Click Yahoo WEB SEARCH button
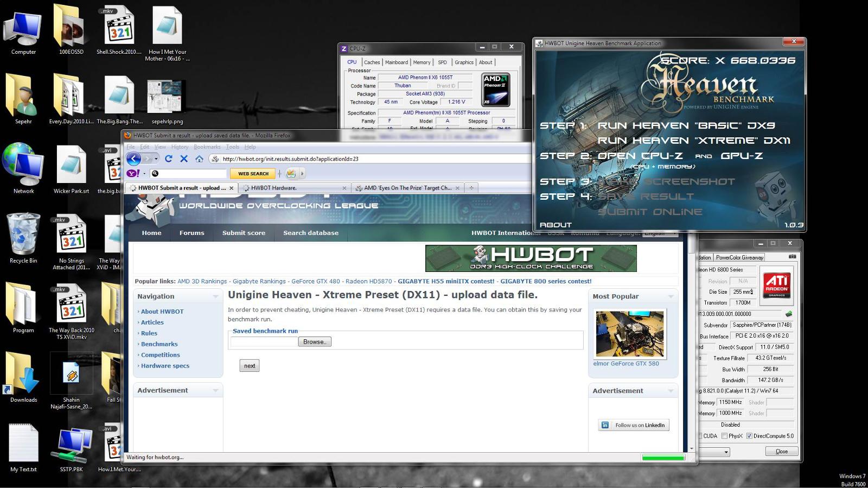 click(x=253, y=174)
